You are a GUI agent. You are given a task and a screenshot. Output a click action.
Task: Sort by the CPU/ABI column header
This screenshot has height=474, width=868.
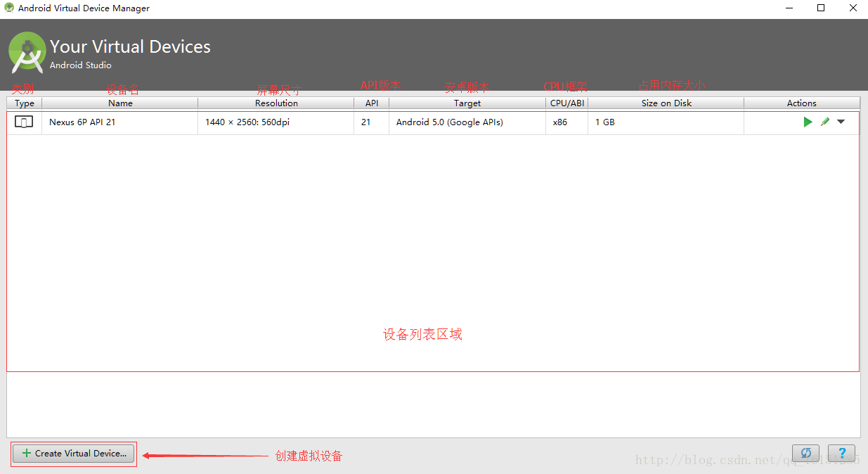pos(567,103)
